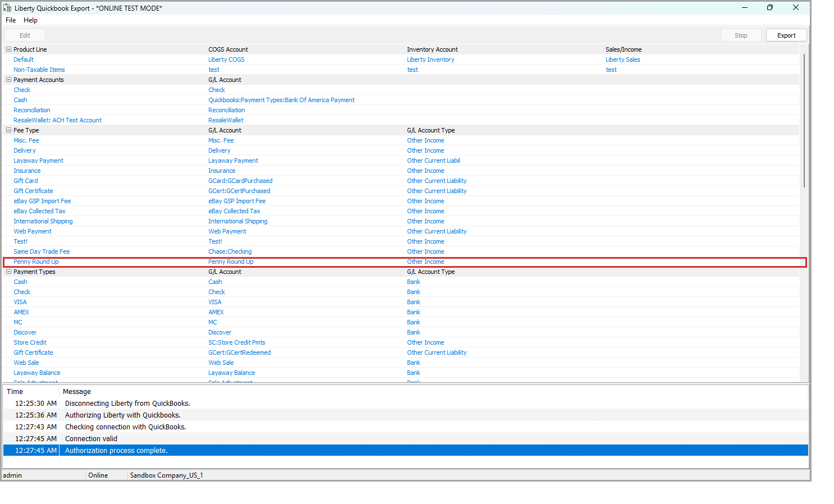834x504 pixels.
Task: Select the eBay Collected Tax fee type name
Action: [x=39, y=211]
